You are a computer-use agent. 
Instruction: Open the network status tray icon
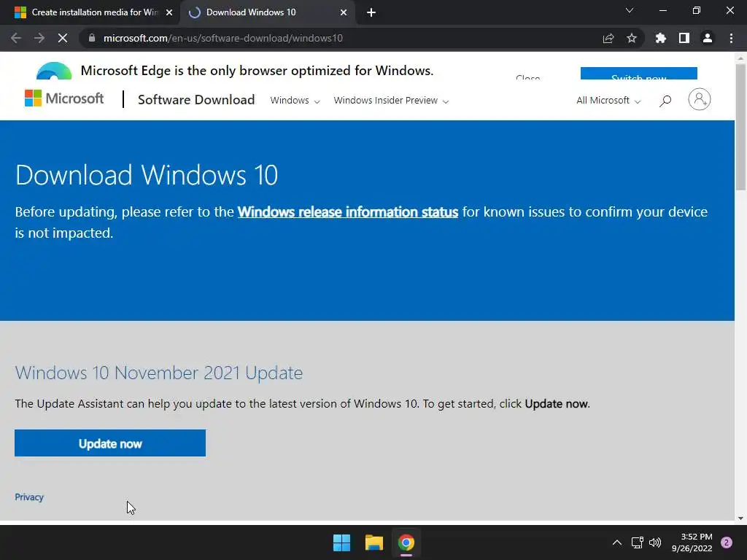(638, 542)
